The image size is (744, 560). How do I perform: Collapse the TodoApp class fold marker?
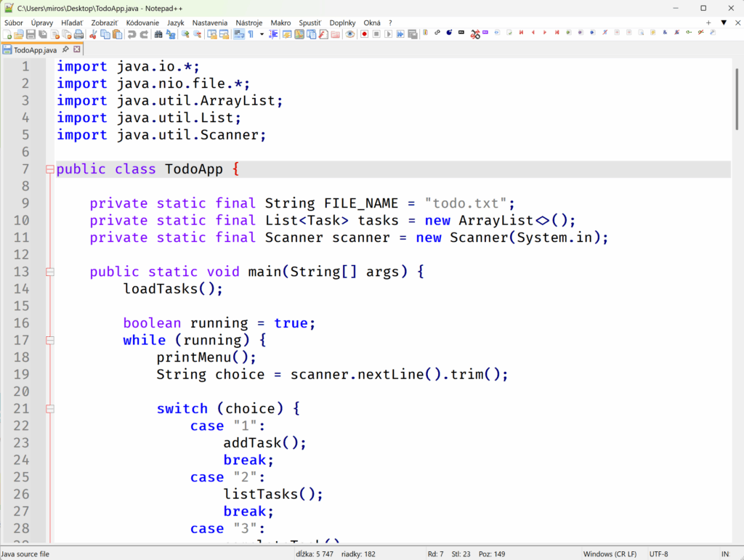click(50, 169)
